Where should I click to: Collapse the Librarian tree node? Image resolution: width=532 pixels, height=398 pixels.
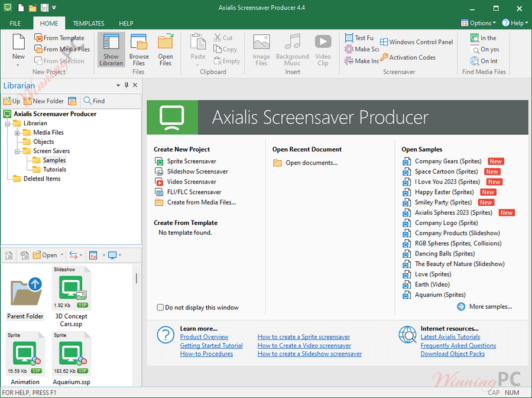(8, 124)
